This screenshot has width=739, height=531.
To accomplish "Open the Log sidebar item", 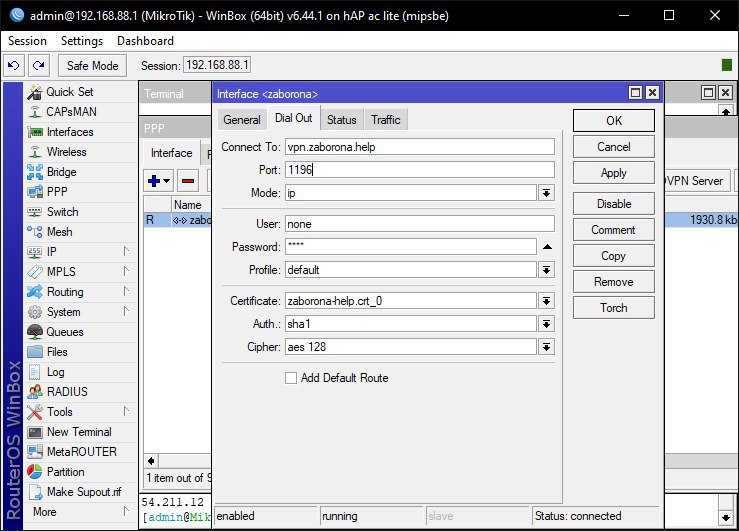I will [x=81, y=372].
